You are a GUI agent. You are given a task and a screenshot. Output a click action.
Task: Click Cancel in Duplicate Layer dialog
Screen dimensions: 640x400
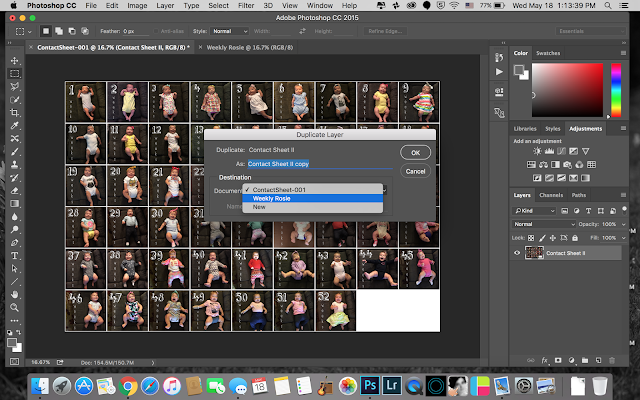416,171
